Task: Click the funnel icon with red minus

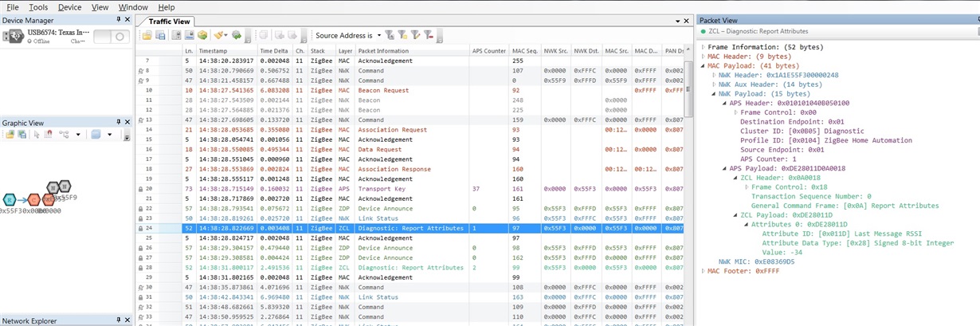Action: (428, 35)
